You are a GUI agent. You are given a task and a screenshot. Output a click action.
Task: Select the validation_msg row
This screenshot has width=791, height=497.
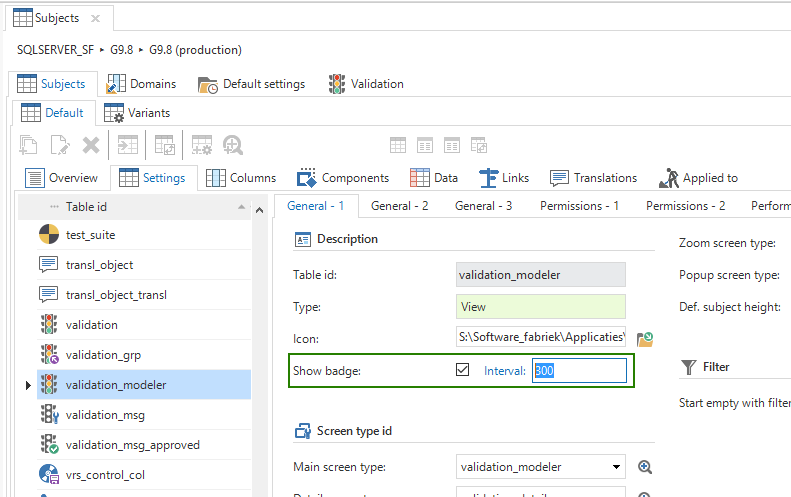pyautogui.click(x=144, y=415)
